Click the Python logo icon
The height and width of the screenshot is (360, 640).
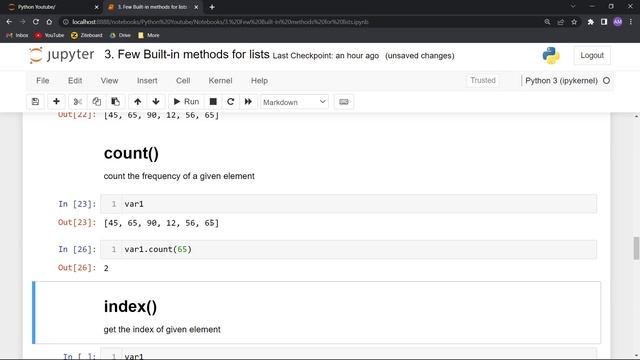tap(551, 56)
